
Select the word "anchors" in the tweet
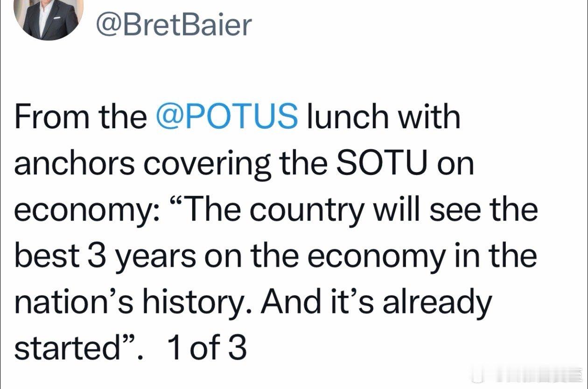pos(74,163)
